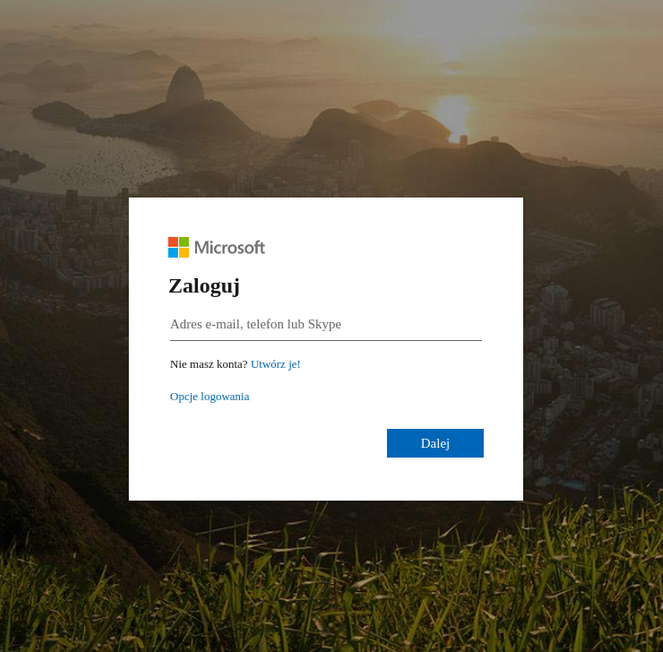Click the blue Dalej button
The width and height of the screenshot is (663, 652).
tap(435, 443)
